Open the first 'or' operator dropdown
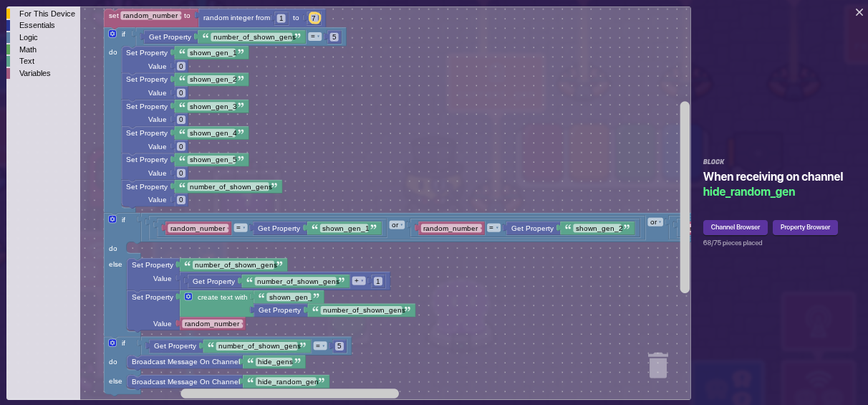 click(397, 225)
